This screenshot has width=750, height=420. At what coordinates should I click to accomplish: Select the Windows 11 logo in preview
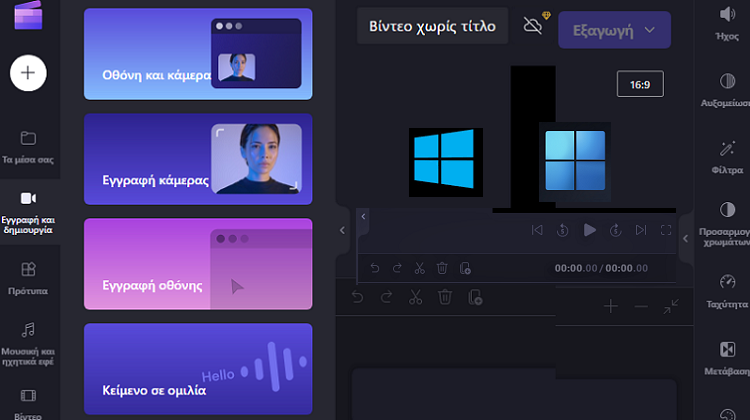pyautogui.click(x=575, y=161)
